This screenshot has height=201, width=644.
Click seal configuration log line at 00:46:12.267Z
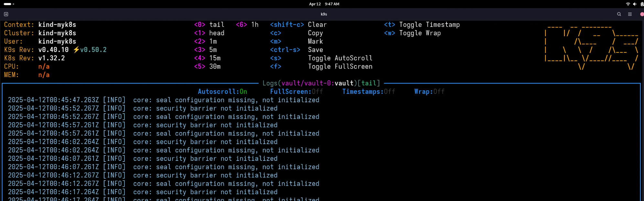click(x=164, y=184)
